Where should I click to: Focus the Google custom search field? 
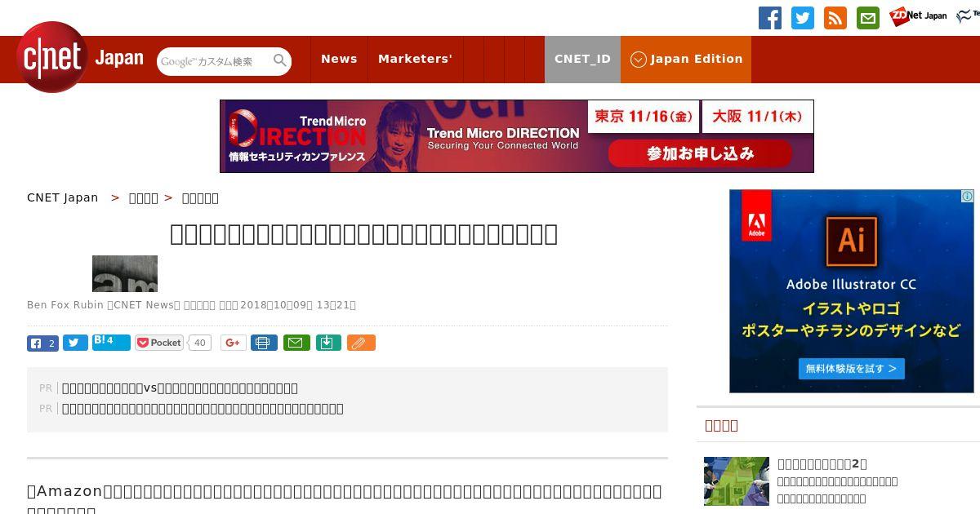click(x=214, y=61)
